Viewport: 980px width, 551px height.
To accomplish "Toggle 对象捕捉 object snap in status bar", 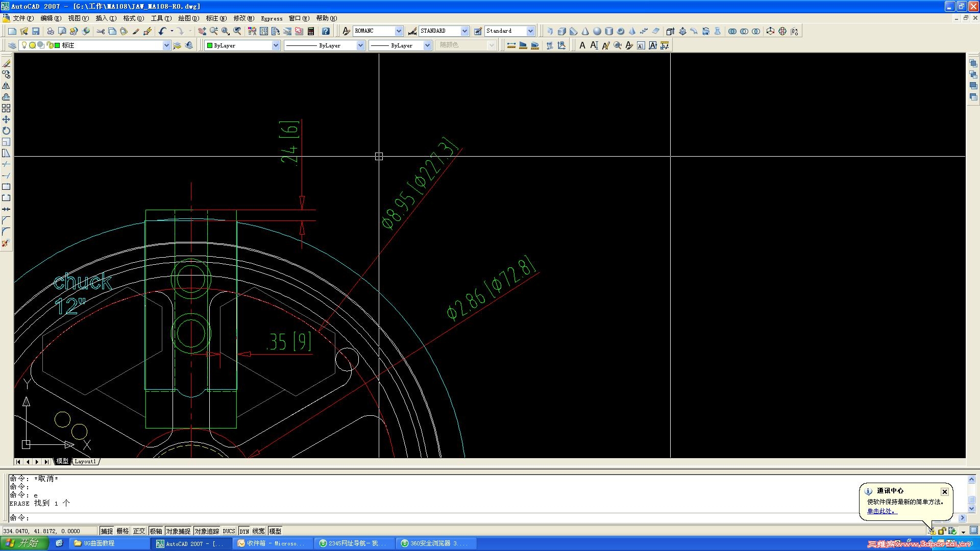I will (x=178, y=531).
